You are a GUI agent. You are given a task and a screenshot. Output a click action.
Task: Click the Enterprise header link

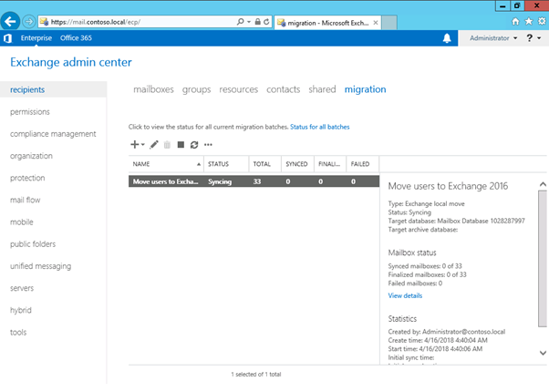[x=36, y=37]
